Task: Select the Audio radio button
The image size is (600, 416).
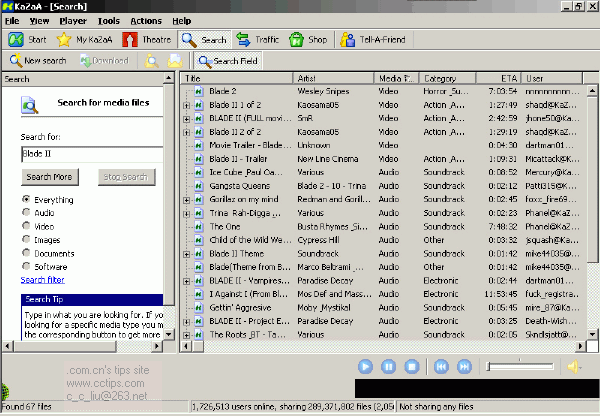Action: [26, 213]
